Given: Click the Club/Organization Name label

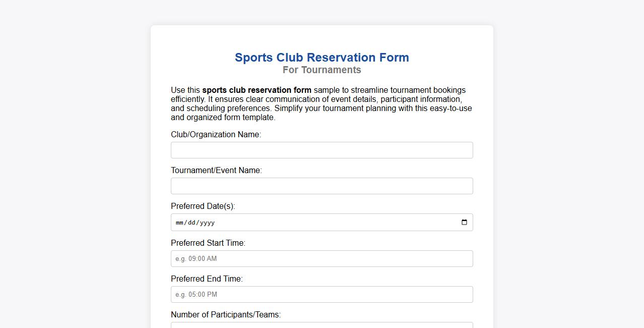Looking at the screenshot, I should pos(216,134).
